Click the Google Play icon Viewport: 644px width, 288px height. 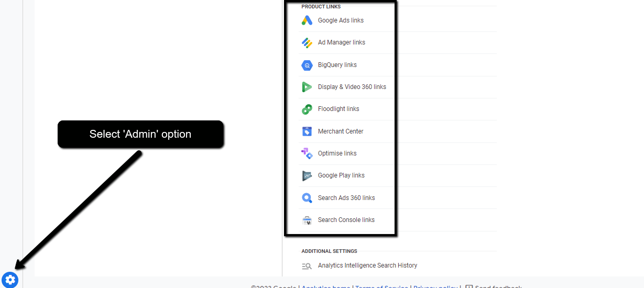307,176
